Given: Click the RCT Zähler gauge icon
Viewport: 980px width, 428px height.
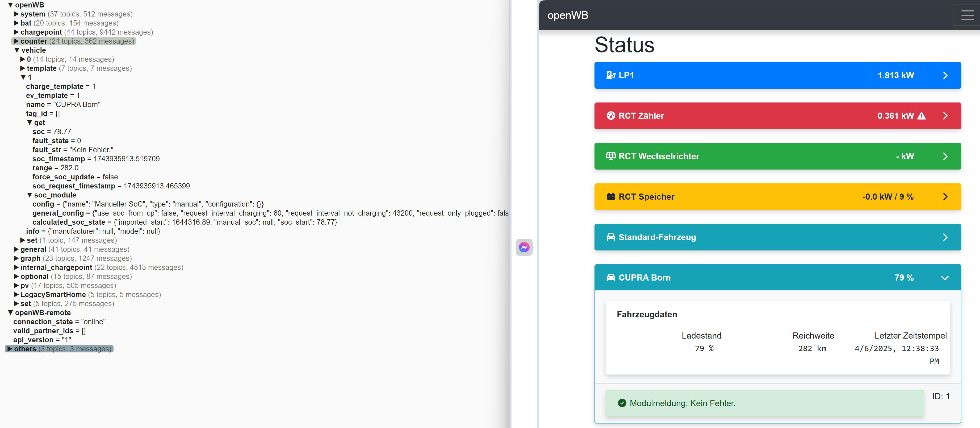Looking at the screenshot, I should [x=611, y=116].
